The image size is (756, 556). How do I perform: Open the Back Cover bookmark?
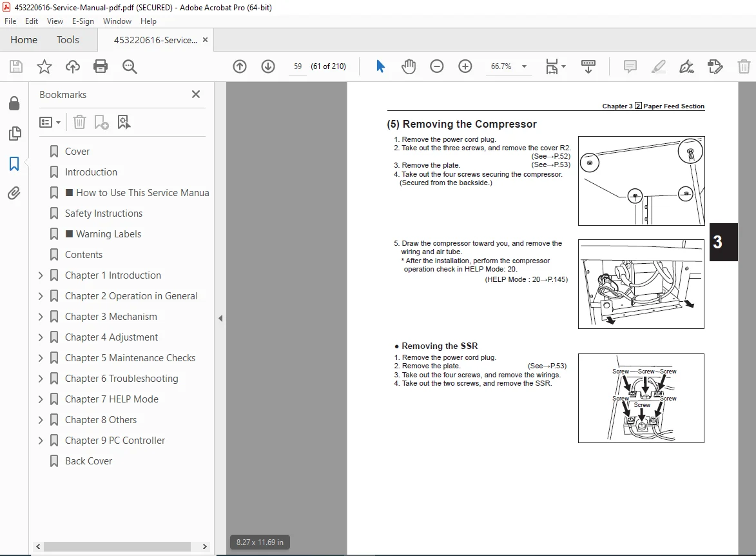click(89, 461)
